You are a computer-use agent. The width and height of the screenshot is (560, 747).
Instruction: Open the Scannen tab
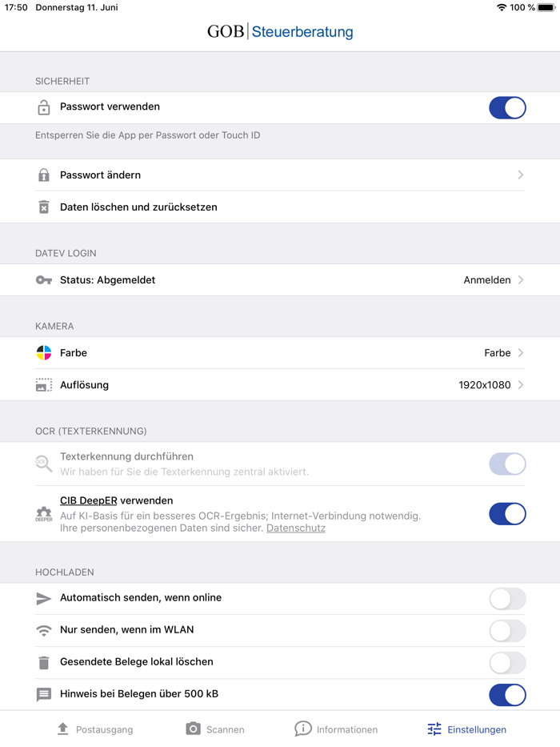(215, 729)
